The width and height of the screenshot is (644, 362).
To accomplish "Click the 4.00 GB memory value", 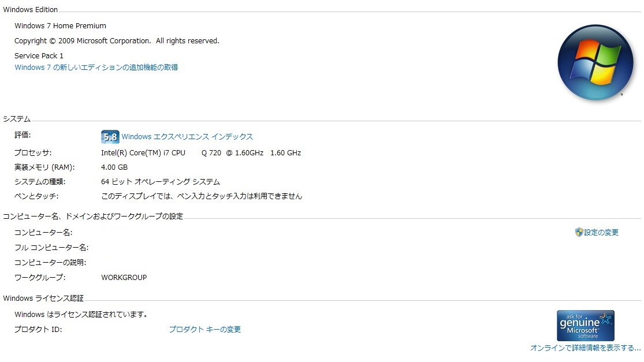I will pos(114,167).
